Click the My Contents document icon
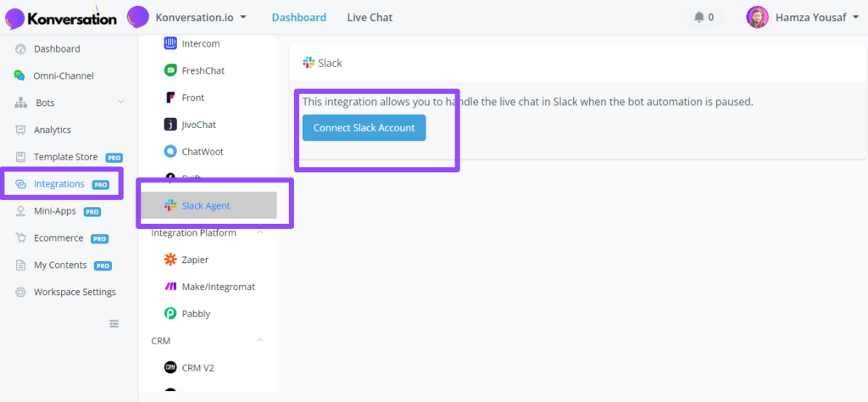The width and height of the screenshot is (868, 402). (x=20, y=265)
